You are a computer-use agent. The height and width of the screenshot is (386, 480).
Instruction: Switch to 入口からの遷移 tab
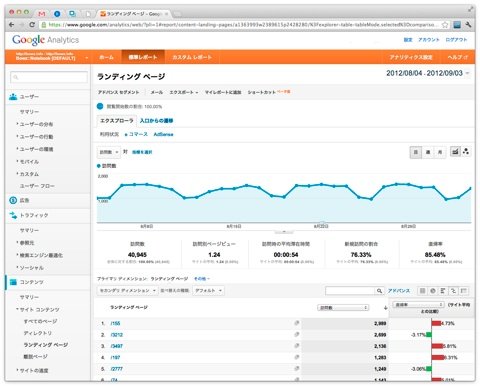[156, 121]
